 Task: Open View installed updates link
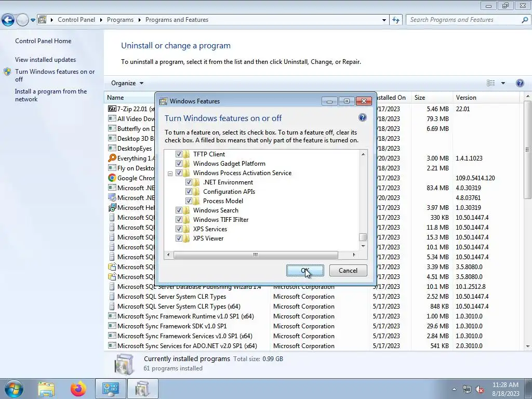pyautogui.click(x=46, y=60)
